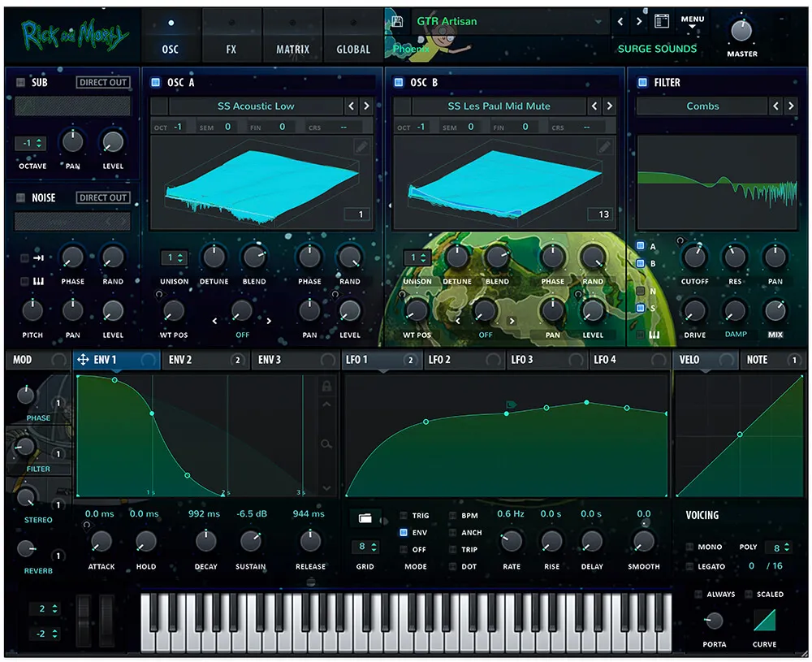Enable MONO voicing checkbox
Screen dimensions: 812x662
[x=689, y=547]
